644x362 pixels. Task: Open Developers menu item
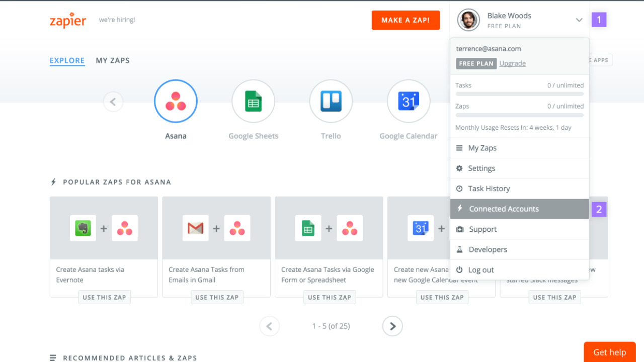tap(519, 249)
